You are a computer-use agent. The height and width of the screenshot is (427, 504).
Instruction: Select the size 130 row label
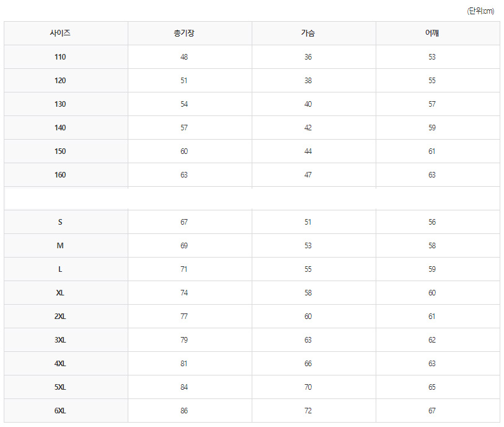pyautogui.click(x=60, y=104)
